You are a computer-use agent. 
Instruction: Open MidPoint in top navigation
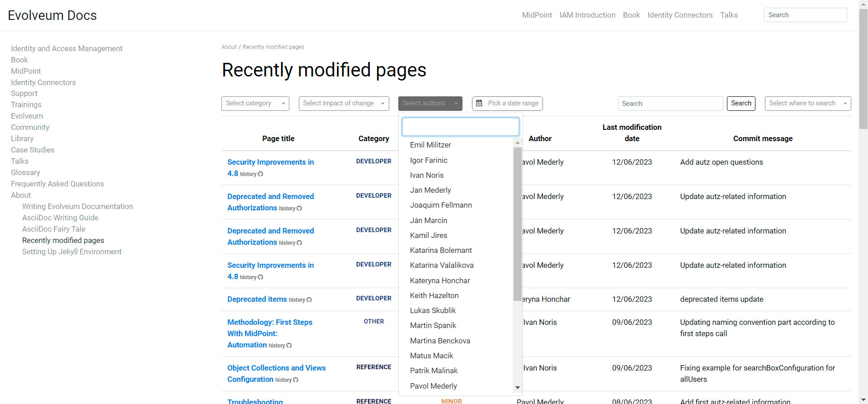pos(537,15)
